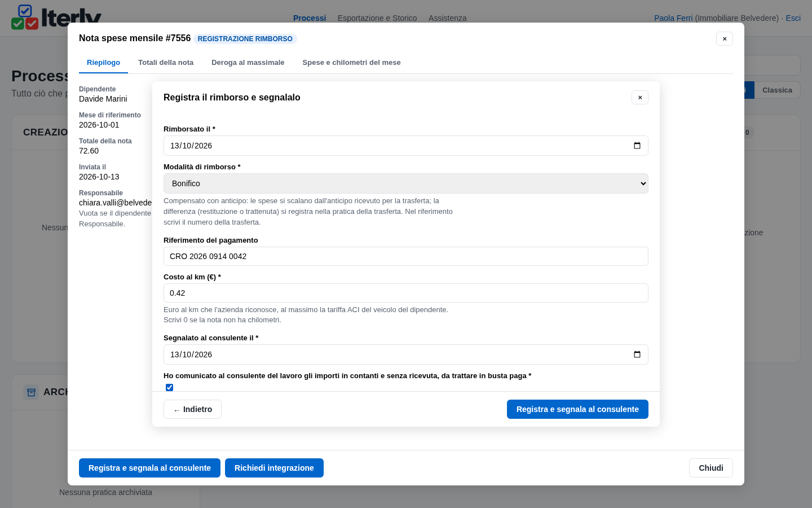The image size is (812, 508).
Task: Switch to the Riepilogo tab
Action: click(x=103, y=63)
